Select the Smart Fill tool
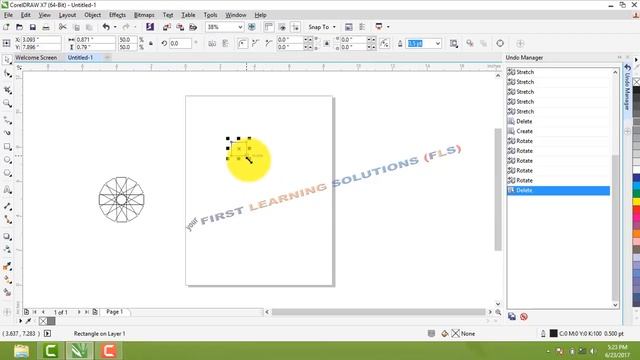The image size is (640, 360). tap(7, 293)
